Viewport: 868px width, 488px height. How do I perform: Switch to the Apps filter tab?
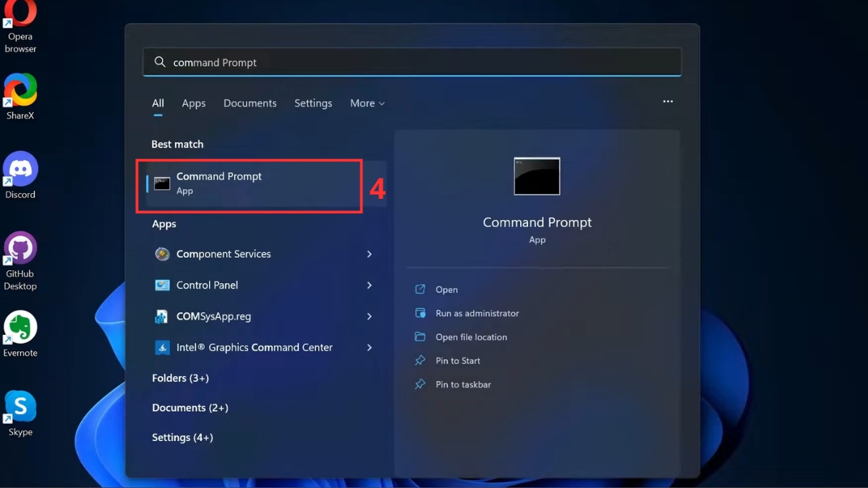[194, 103]
